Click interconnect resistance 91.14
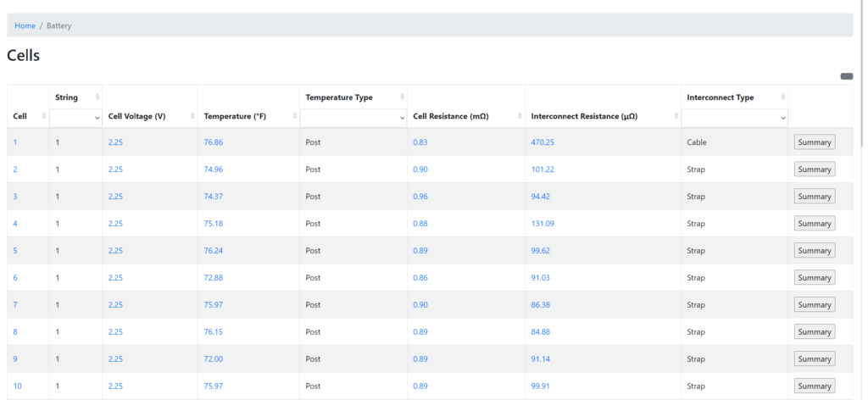 tap(540, 359)
